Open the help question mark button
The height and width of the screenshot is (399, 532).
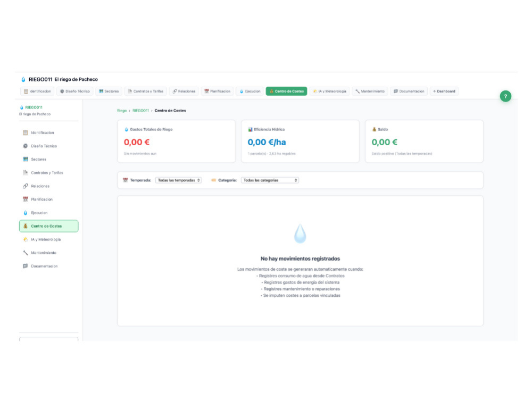505,96
